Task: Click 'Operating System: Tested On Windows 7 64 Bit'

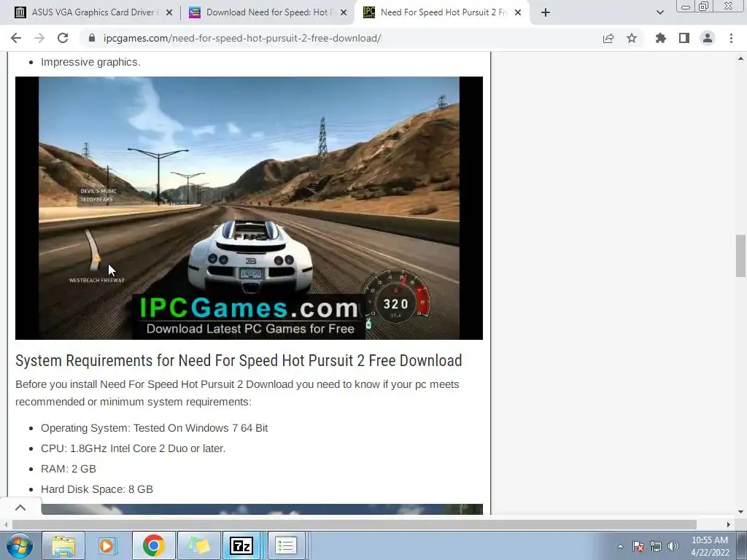Action: [155, 428]
